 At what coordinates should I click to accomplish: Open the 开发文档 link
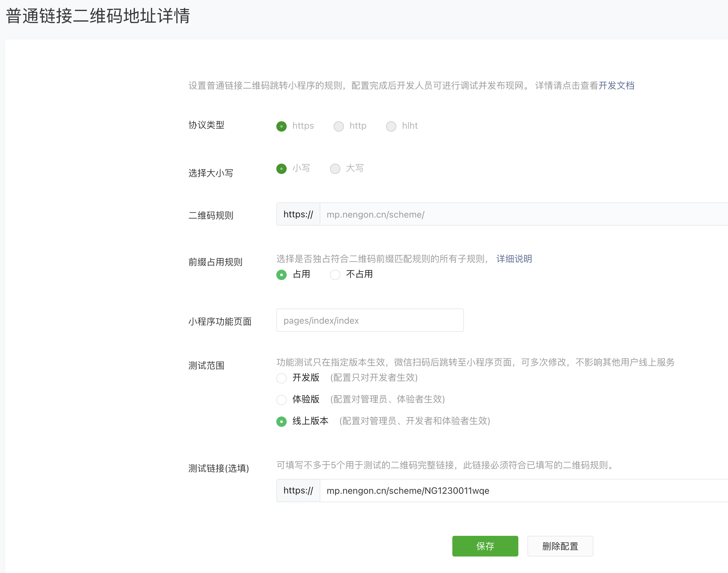[616, 86]
